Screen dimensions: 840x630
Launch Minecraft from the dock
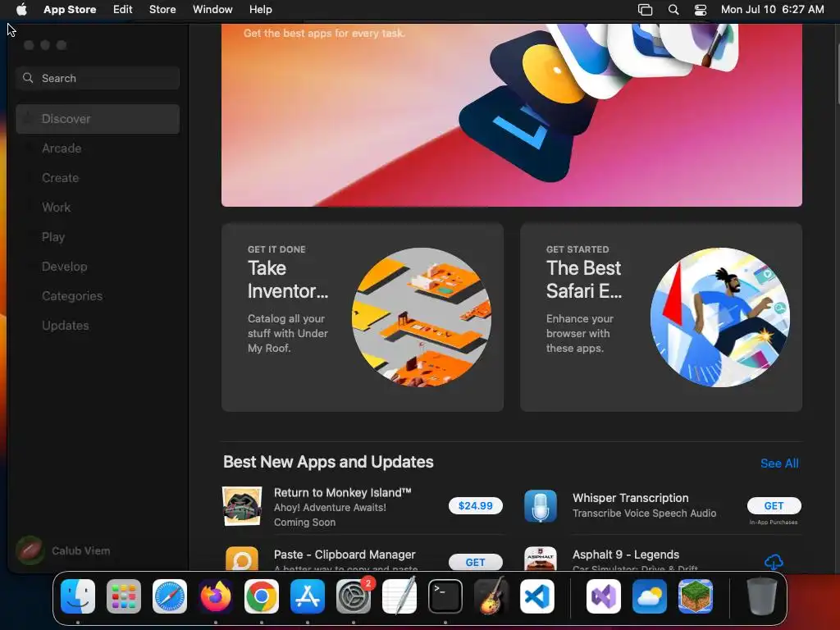(696, 596)
